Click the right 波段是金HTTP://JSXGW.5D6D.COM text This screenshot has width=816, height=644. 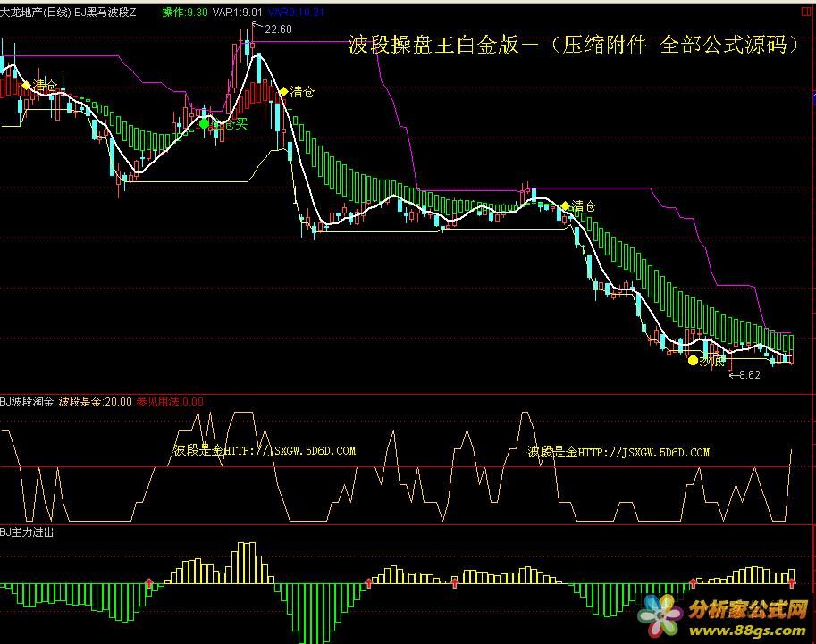click(618, 452)
